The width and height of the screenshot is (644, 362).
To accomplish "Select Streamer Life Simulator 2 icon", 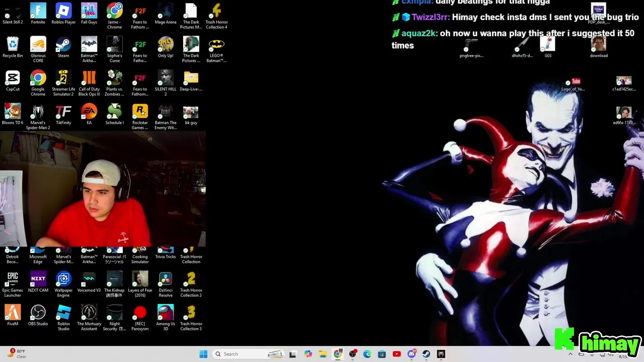I will click(63, 84).
